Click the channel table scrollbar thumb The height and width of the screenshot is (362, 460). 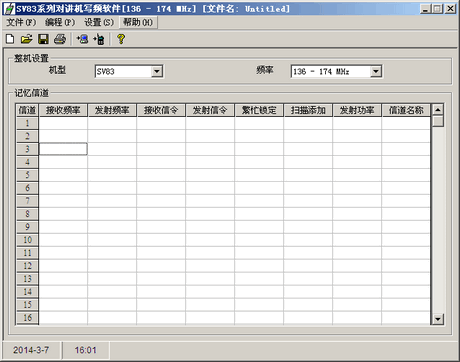pyautogui.click(x=438, y=121)
